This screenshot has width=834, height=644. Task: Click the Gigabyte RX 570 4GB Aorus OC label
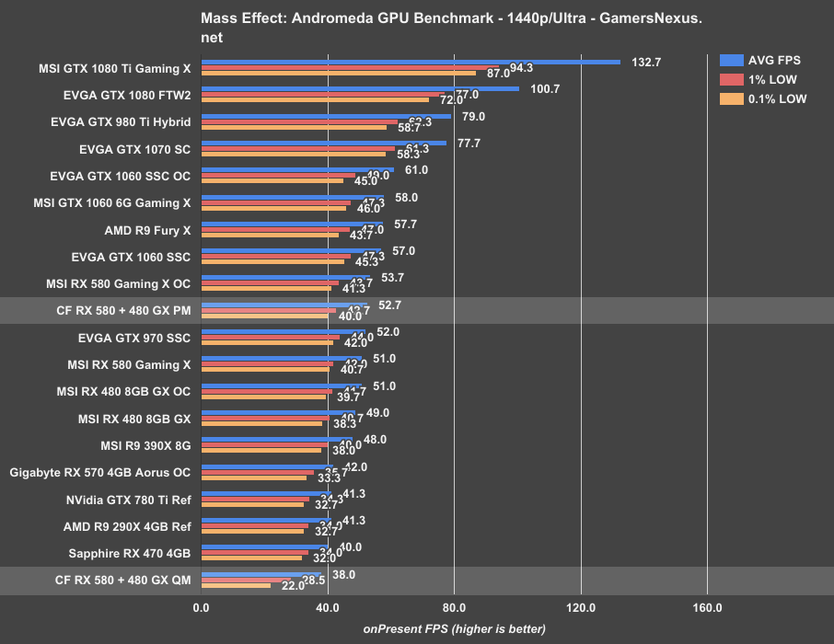point(100,473)
